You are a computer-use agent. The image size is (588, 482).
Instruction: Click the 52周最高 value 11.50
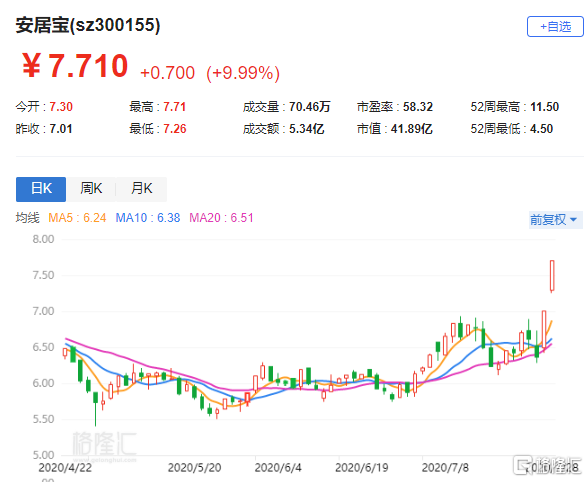(544, 107)
